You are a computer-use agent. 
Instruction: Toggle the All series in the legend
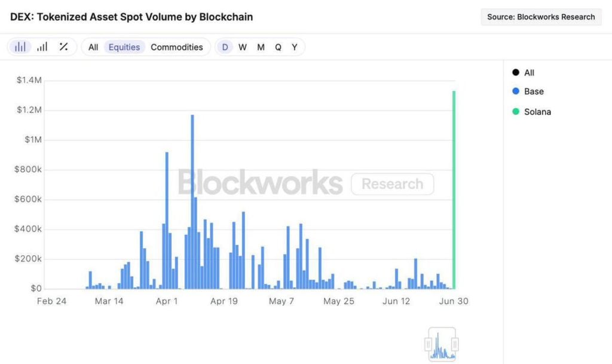(x=523, y=73)
